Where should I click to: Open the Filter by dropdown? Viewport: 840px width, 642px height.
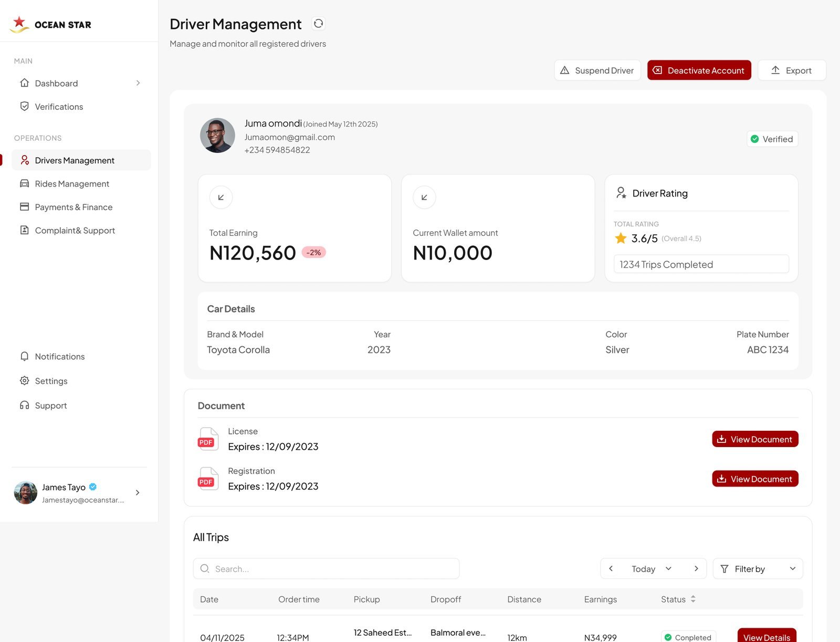758,568
